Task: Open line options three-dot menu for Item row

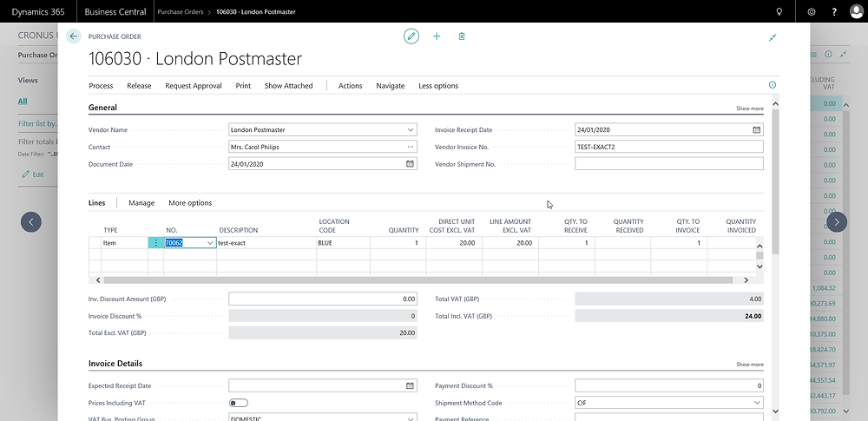Action: (155, 243)
